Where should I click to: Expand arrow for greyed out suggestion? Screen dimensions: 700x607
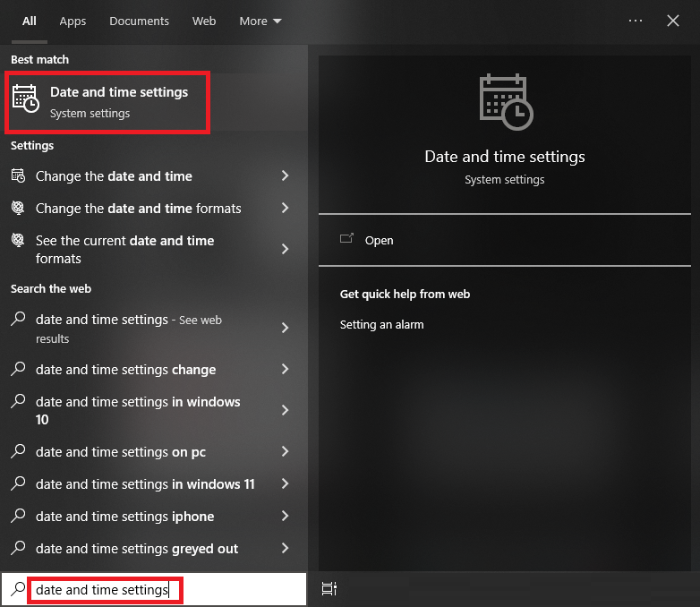pyautogui.click(x=285, y=548)
